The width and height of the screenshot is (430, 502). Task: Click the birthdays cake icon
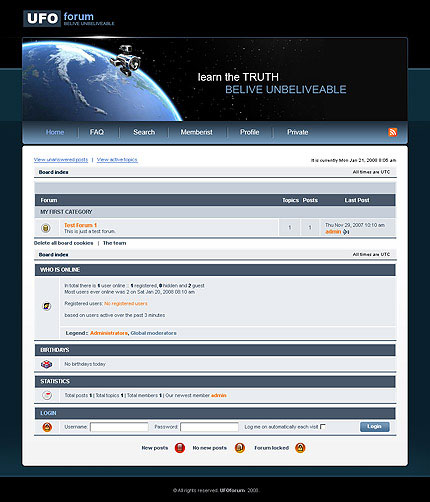click(x=46, y=364)
